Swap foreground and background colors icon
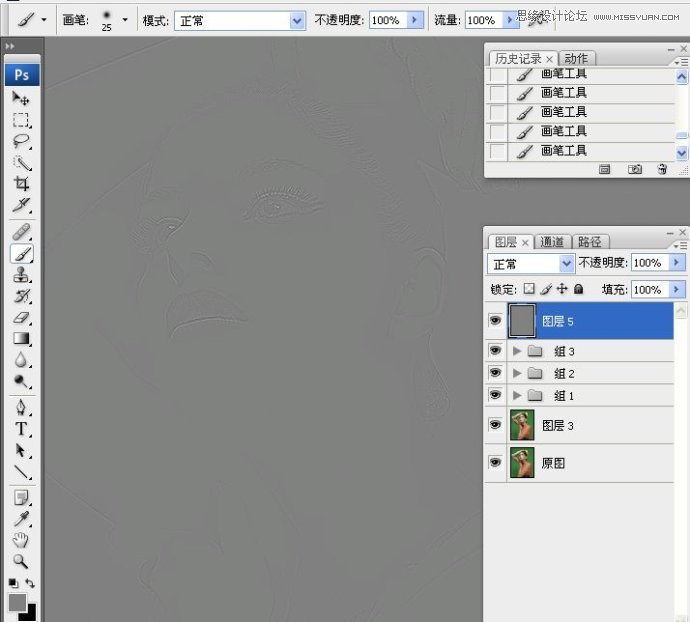The image size is (690, 622). [30, 584]
